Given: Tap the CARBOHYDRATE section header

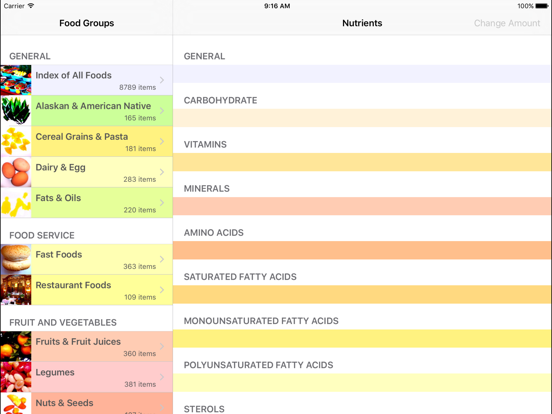Looking at the screenshot, I should pyautogui.click(x=220, y=100).
